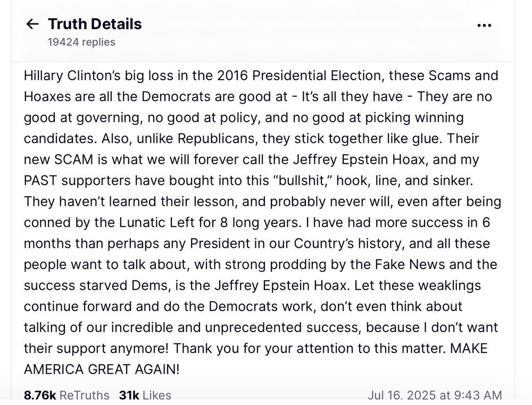The width and height of the screenshot is (532, 405).
Task: Open post actions via the more icon
Action: tap(484, 24)
